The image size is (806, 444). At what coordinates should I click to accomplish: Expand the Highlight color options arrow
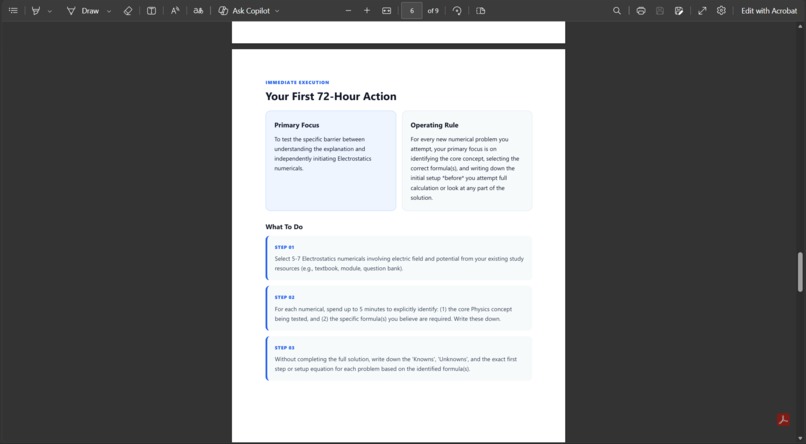point(50,11)
